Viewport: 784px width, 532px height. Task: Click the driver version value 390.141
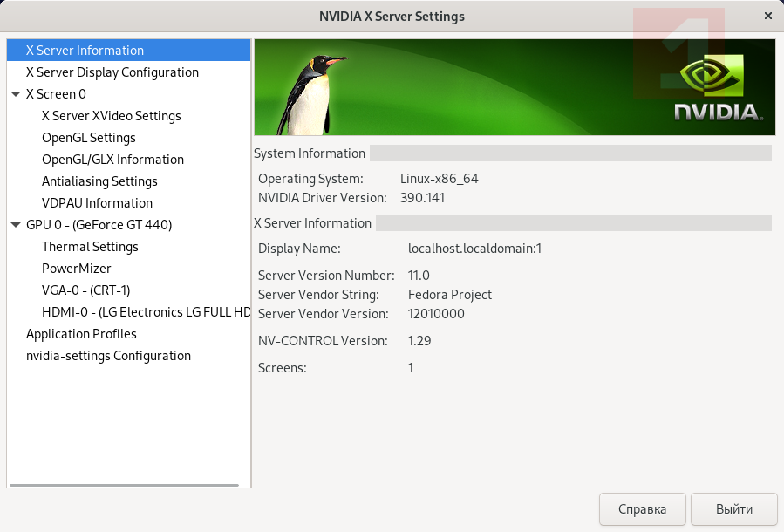click(422, 198)
